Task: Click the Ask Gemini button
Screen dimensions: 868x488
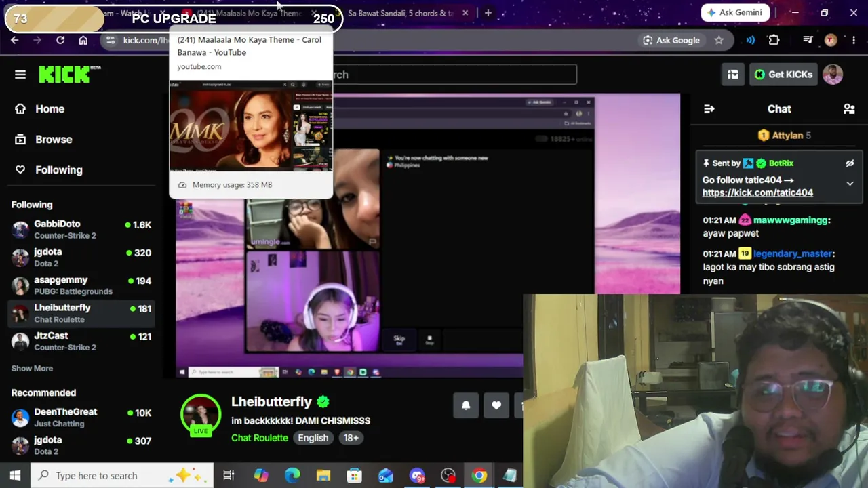Action: point(735,13)
